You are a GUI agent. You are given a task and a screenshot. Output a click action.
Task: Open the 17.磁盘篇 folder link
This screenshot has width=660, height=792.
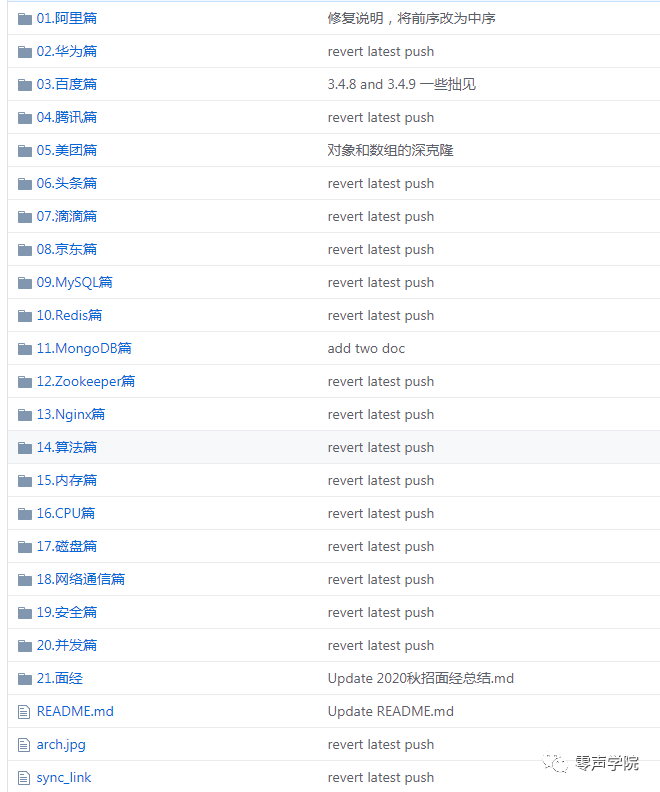(67, 546)
